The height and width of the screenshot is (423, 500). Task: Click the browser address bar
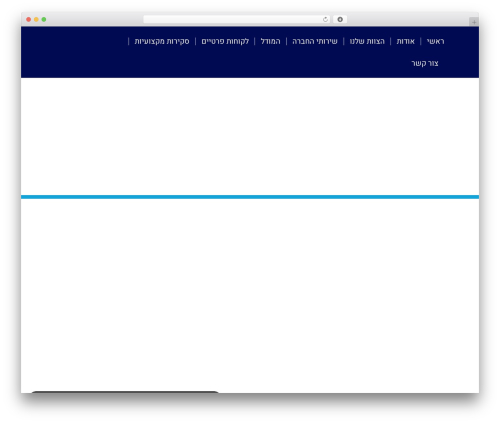(237, 19)
